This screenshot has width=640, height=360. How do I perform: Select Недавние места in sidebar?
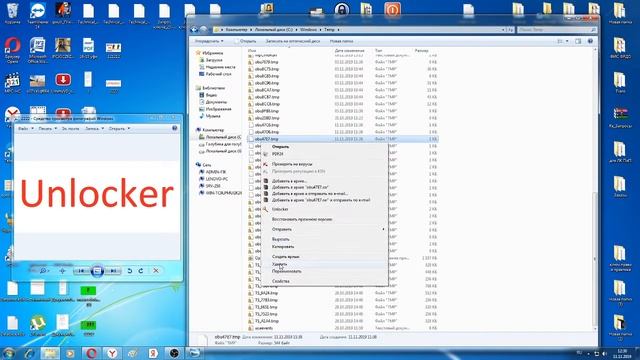point(220,67)
